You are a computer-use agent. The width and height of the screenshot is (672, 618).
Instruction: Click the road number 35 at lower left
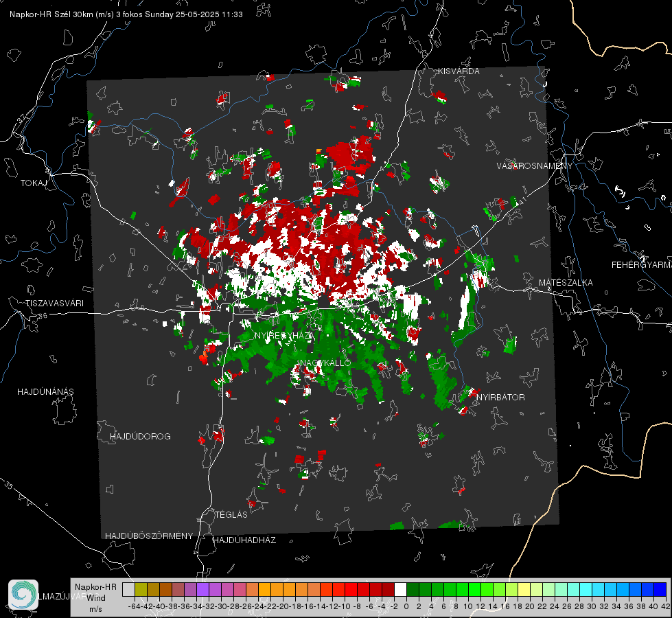9,485
